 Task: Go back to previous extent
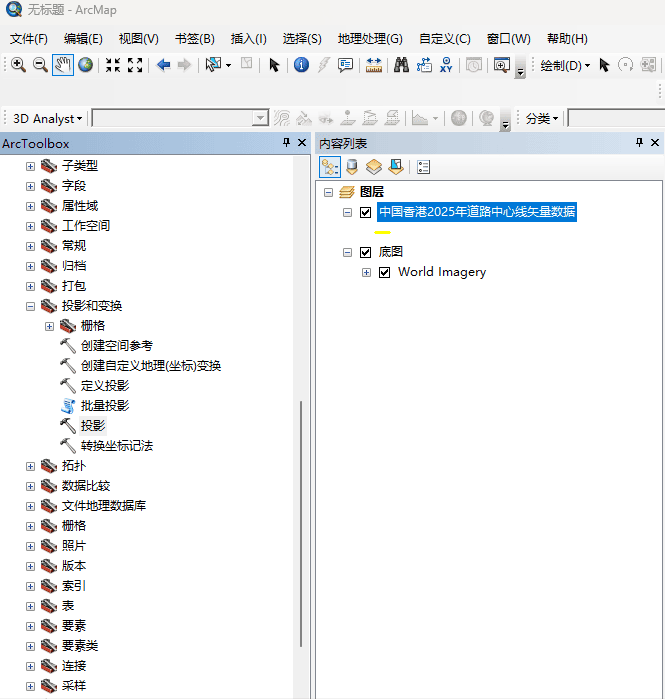164,65
